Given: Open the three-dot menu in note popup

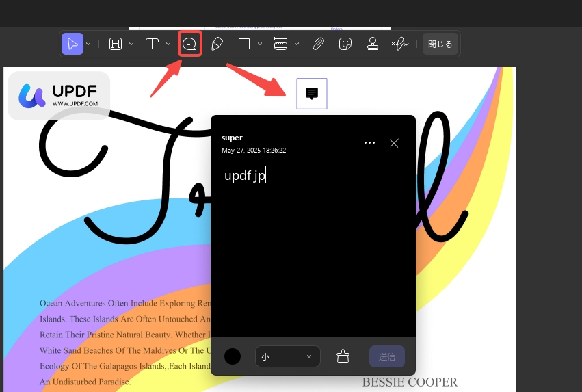Looking at the screenshot, I should tap(369, 143).
